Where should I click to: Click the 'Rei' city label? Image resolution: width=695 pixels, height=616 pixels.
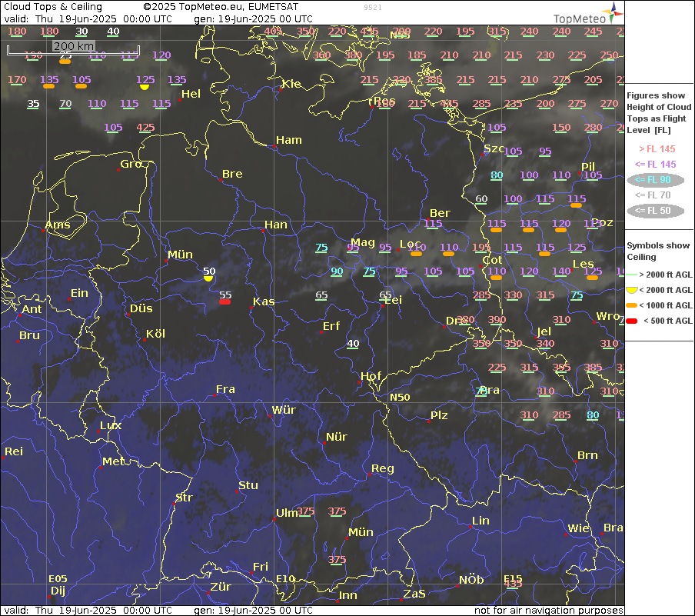click(x=14, y=451)
